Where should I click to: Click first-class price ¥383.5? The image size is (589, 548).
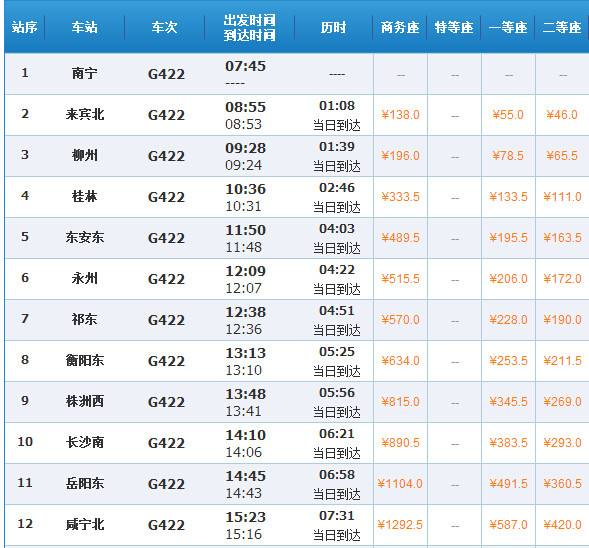(508, 442)
